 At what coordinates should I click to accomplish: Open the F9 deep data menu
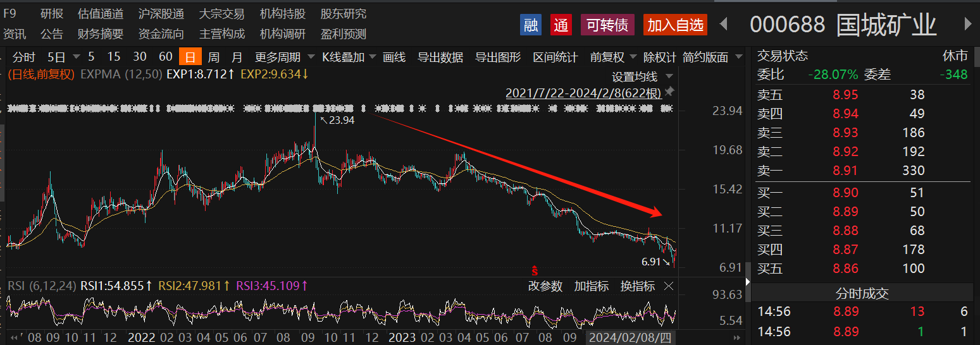[9, 13]
